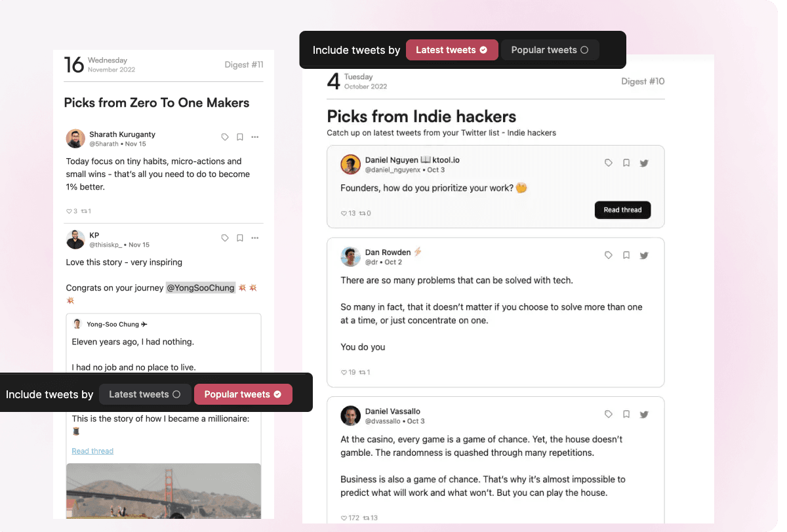The image size is (787, 532).
Task: Bookmark the Daniel Vassallo tweet
Action: click(626, 415)
